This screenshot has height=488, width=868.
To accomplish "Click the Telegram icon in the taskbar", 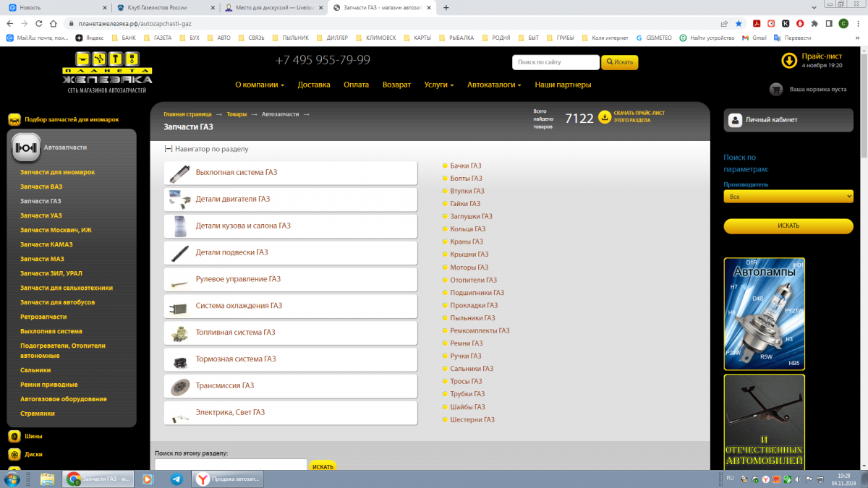I will pyautogui.click(x=176, y=479).
